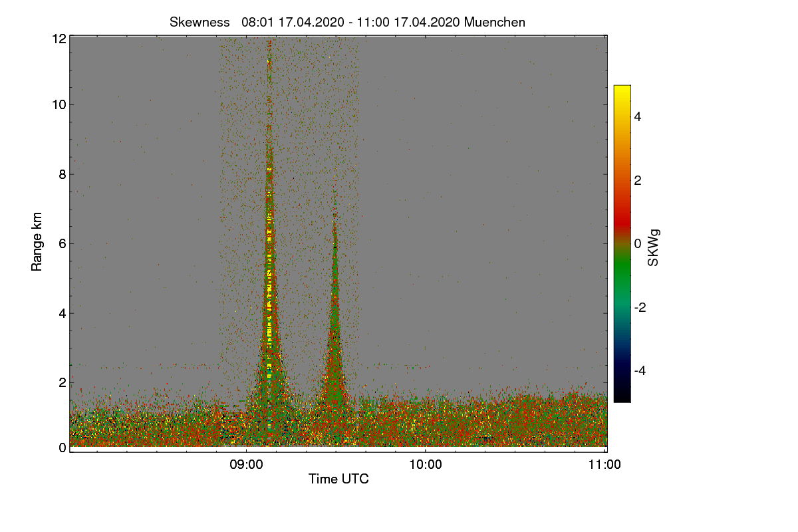
Task: Click the 'SKWg' colorbar label
Action: point(654,247)
